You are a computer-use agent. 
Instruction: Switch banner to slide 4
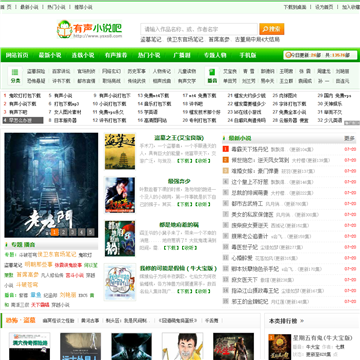click(x=82, y=232)
